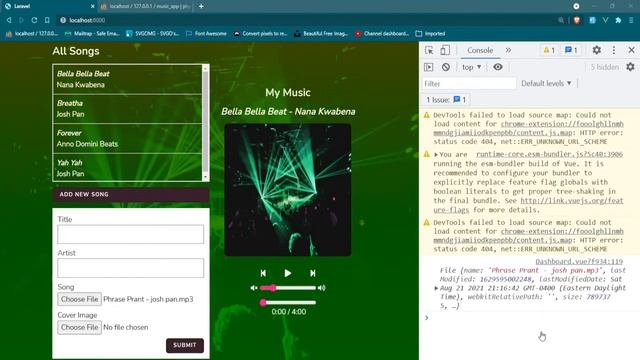Open Channel dashboard bookmark
The height and width of the screenshot is (360, 640).
coord(382,33)
